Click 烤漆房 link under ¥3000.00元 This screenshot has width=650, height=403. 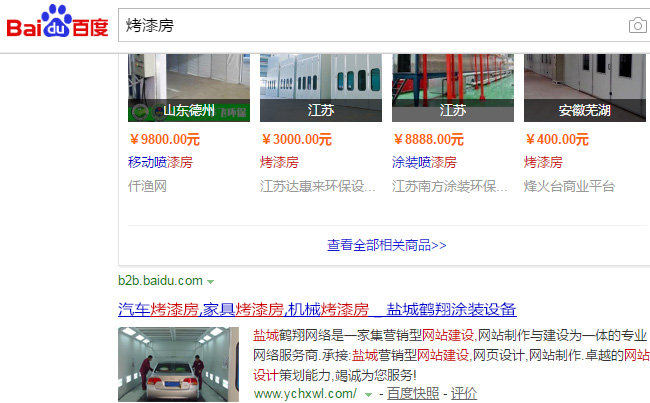279,162
